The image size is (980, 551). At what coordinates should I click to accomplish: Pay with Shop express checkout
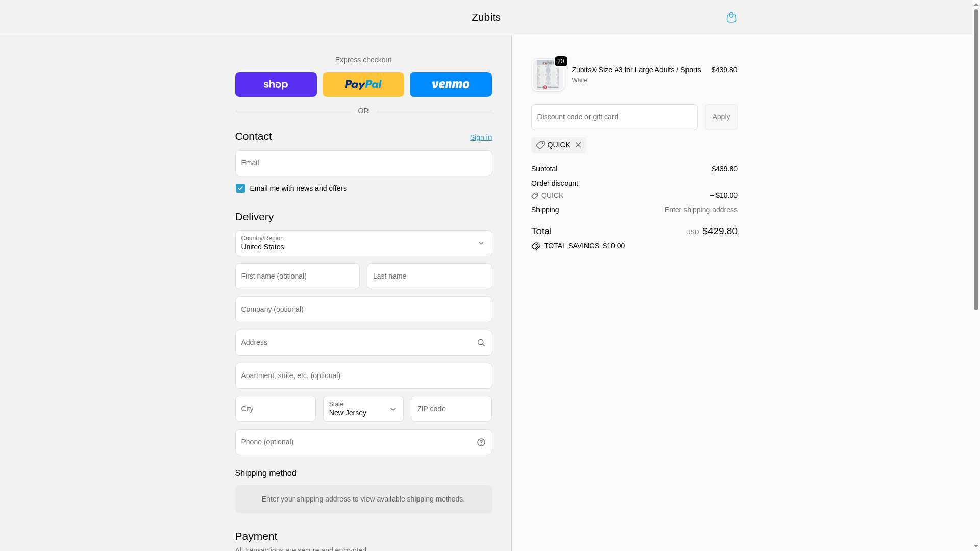tap(276, 85)
